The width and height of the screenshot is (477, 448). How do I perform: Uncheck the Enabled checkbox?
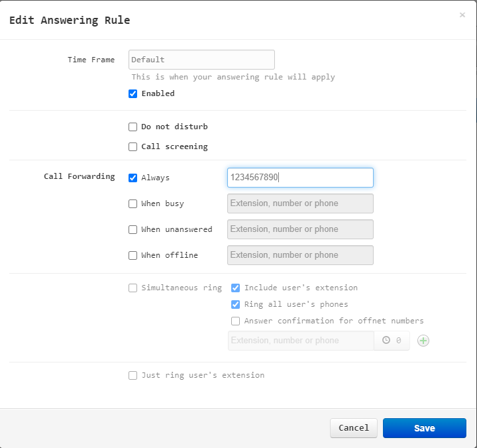pos(133,93)
